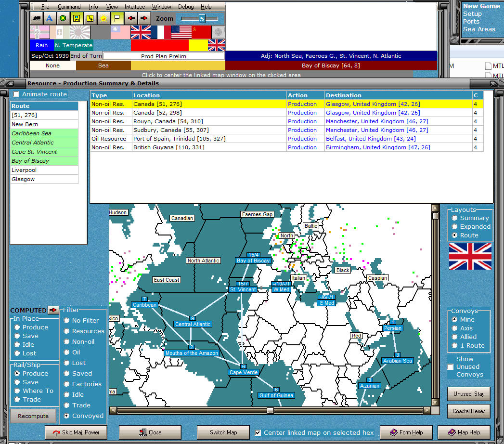Click the black tank silhouette toolbar icon

(x=36, y=18)
